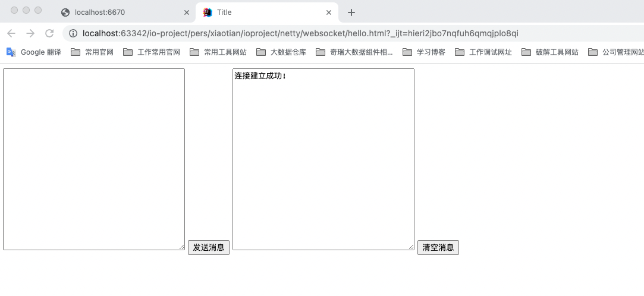Open the 工作常用官网 bookmark folder
This screenshot has width=644, height=296.
(152, 52)
